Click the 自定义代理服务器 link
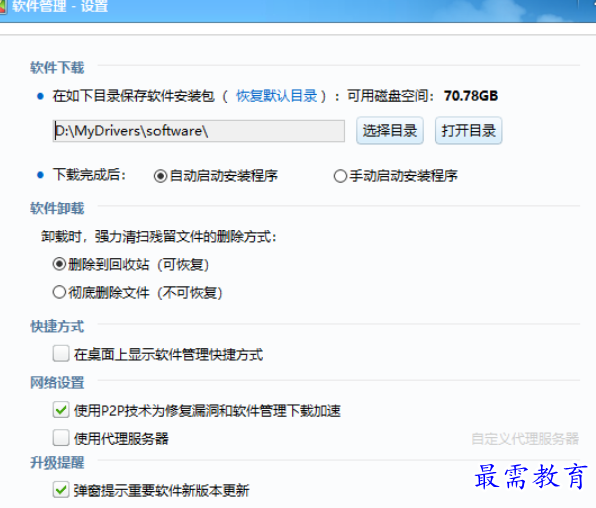This screenshot has height=508, width=596. [x=525, y=438]
